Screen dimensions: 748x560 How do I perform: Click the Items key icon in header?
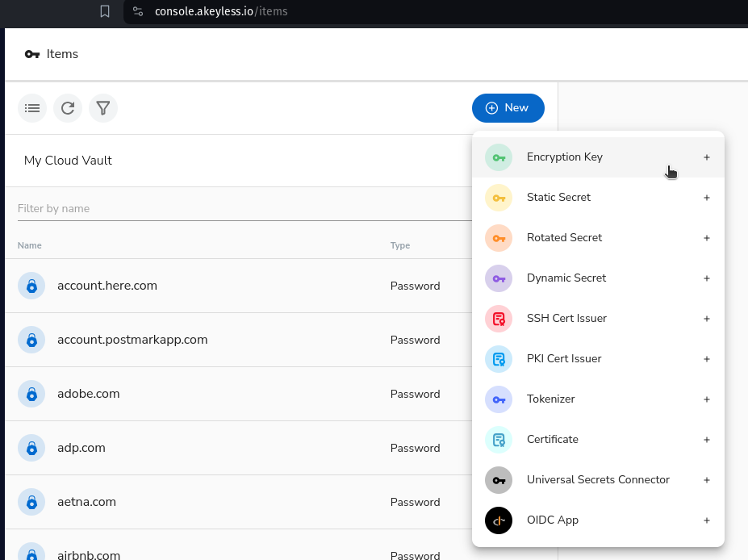32,54
